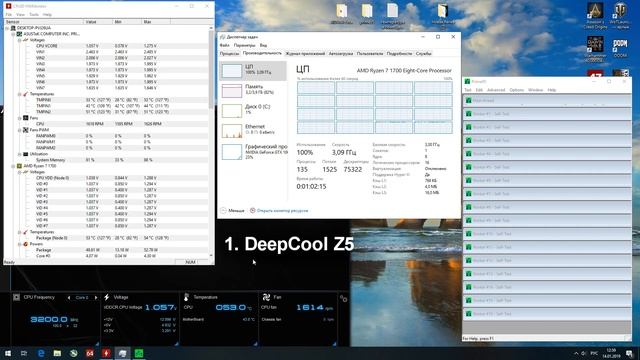Collapse the Utilization group
The image size is (640, 360).
point(19,154)
